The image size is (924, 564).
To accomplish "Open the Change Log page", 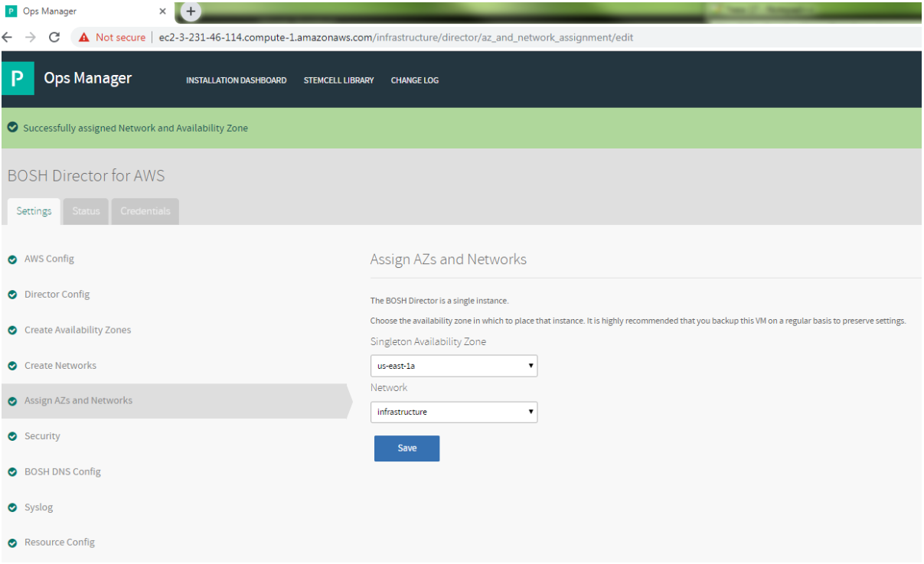I will click(415, 80).
